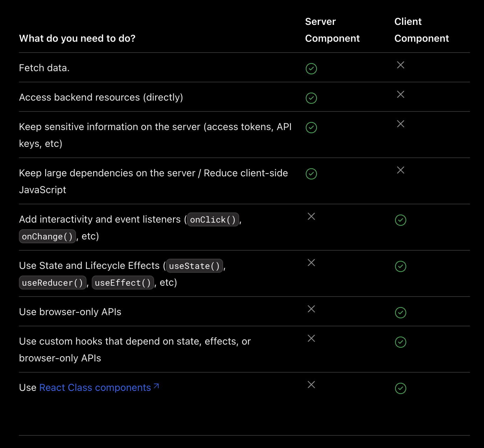The width and height of the screenshot is (484, 448).
Task: Click Server X for Use State and Lifecycle
Action: (x=311, y=263)
